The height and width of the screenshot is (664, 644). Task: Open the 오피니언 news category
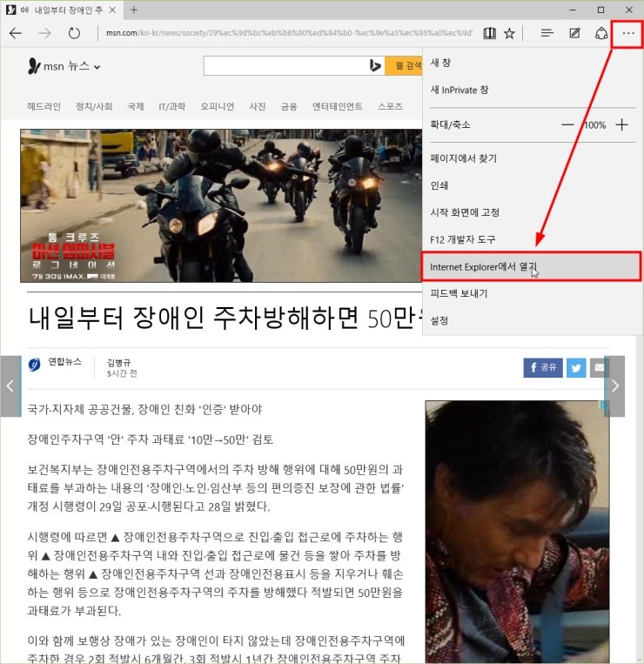click(218, 106)
